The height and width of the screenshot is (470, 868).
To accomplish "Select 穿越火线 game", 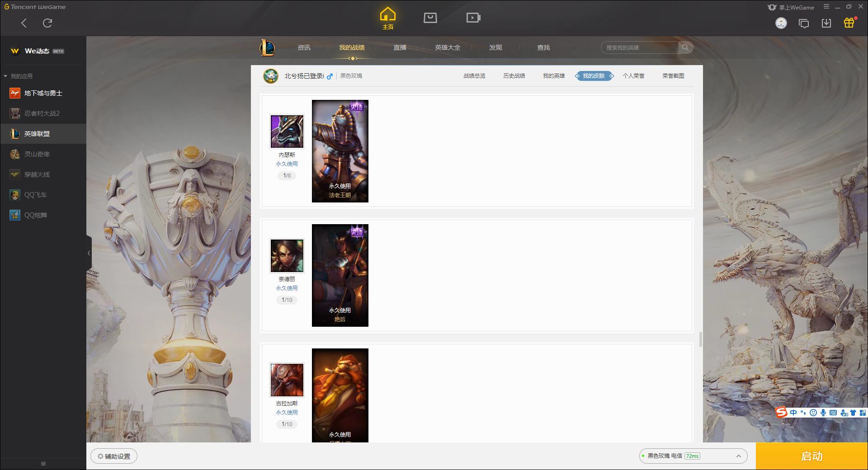I will pos(43,174).
